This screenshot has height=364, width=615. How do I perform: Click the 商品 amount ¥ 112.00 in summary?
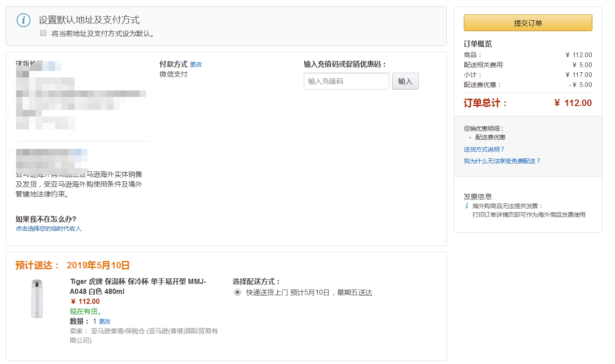pyautogui.click(x=579, y=55)
